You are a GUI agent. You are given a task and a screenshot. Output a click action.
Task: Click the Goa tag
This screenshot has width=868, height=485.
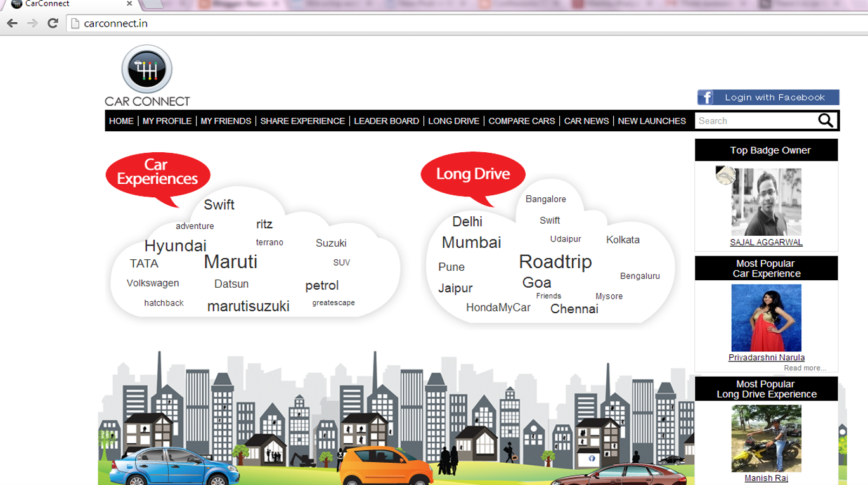point(536,282)
